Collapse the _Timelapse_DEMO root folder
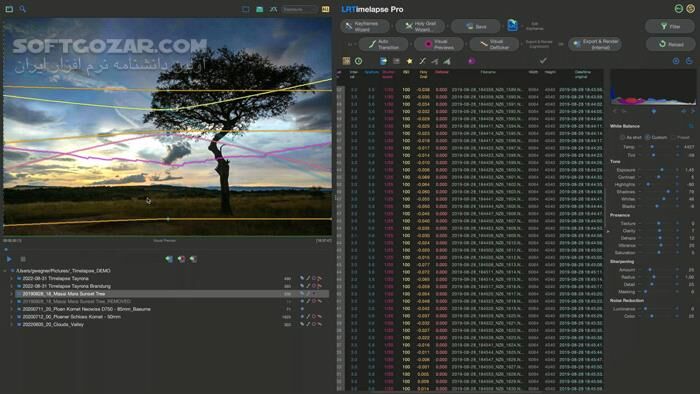This screenshot has width=700, height=394. tap(6, 270)
